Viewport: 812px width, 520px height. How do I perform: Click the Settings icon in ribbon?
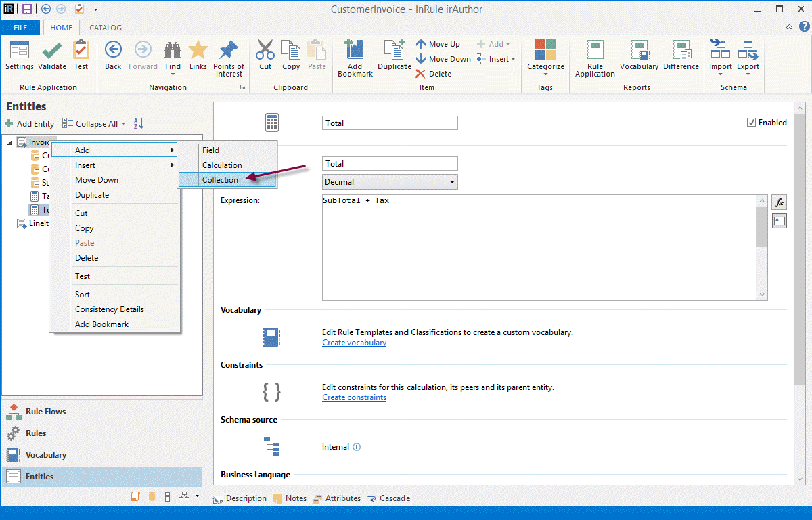pos(19,51)
